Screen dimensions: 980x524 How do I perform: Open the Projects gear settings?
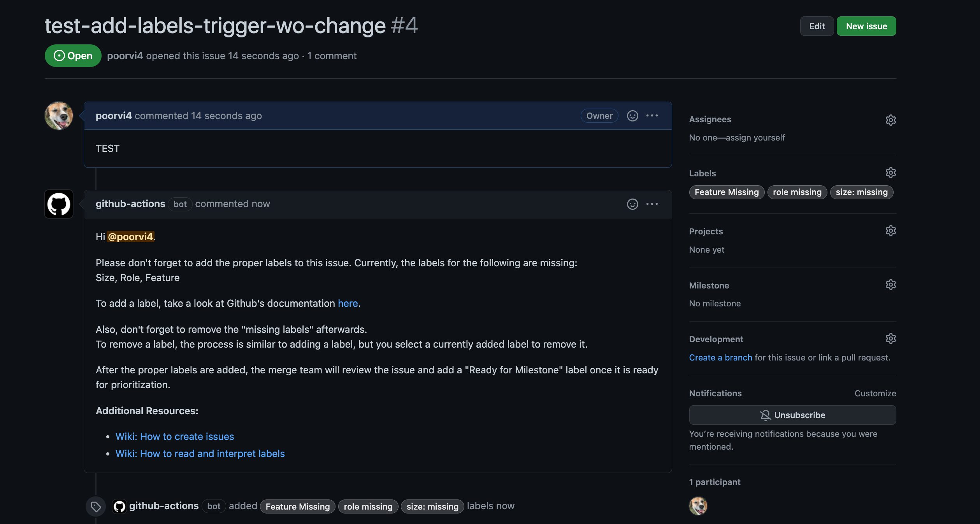(x=890, y=231)
